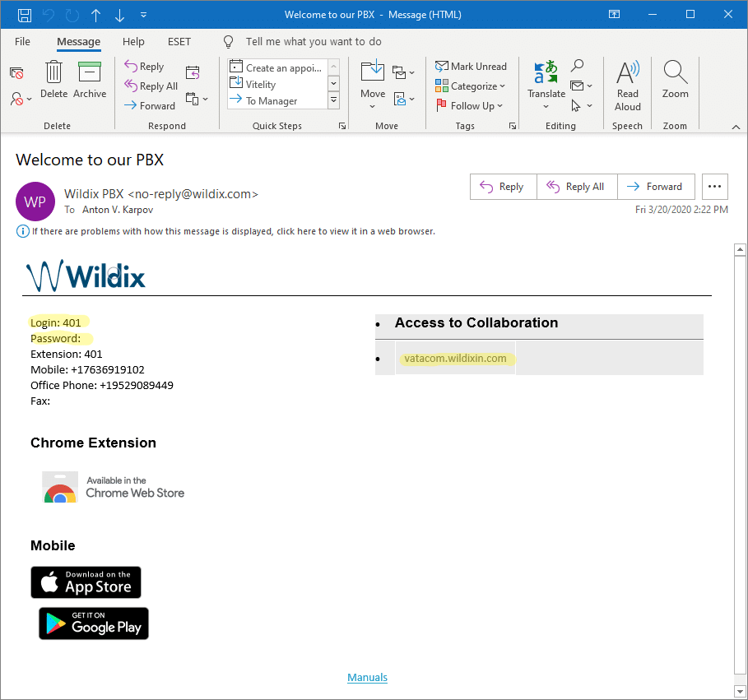Select the To Manager quick step

276,100
